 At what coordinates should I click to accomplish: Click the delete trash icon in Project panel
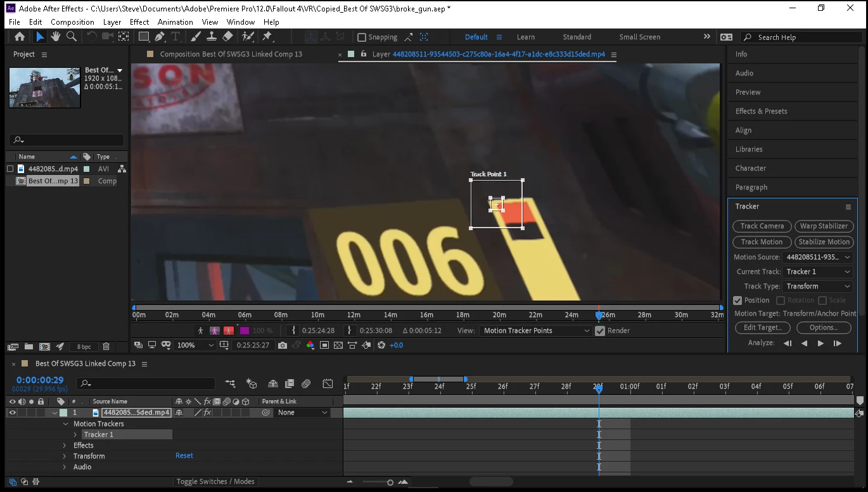(106, 347)
